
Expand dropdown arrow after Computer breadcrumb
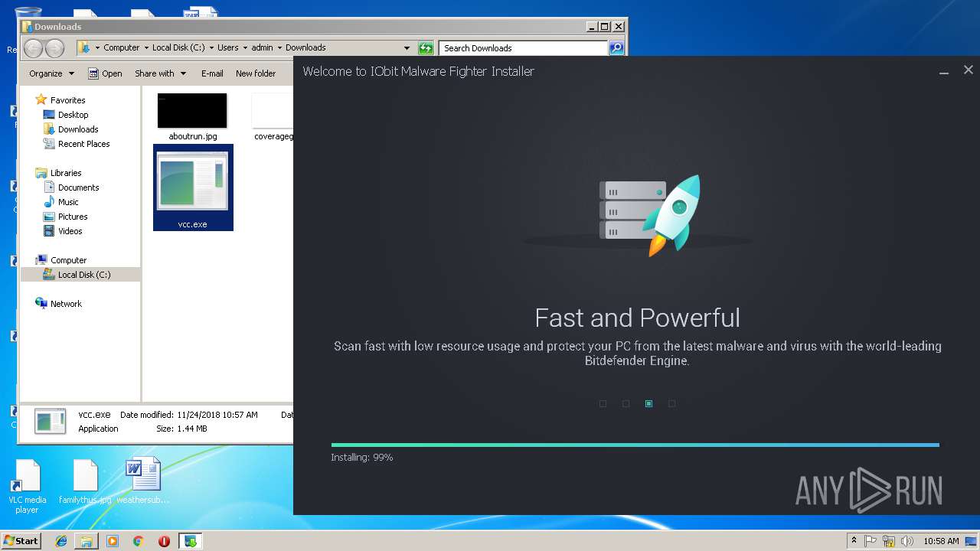(x=146, y=47)
